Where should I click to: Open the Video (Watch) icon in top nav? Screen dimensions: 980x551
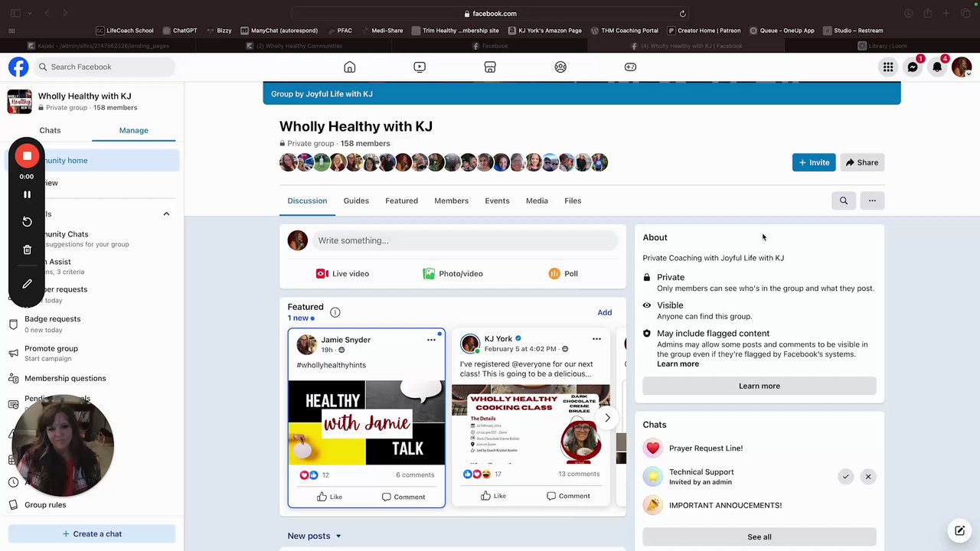[x=420, y=67]
